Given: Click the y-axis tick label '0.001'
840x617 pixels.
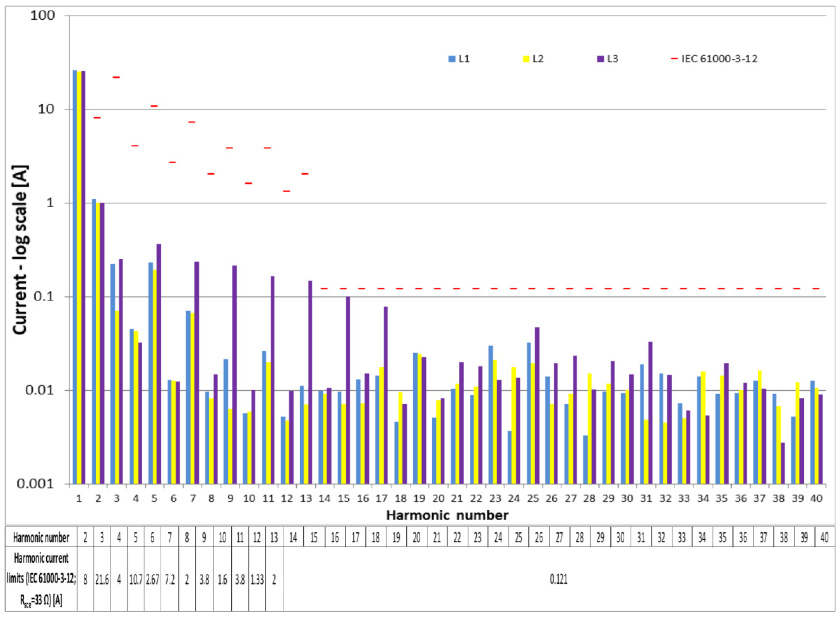Looking at the screenshot, I should tap(36, 484).
